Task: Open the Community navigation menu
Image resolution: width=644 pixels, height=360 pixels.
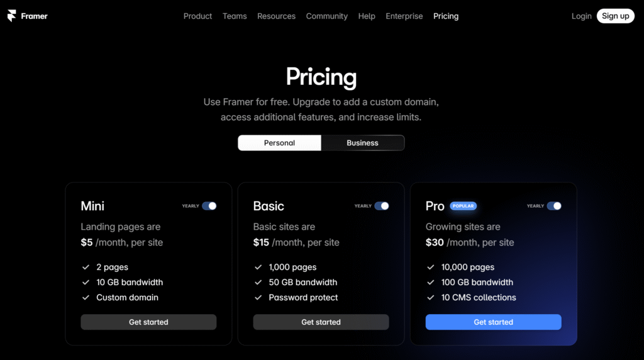Action: pyautogui.click(x=327, y=16)
